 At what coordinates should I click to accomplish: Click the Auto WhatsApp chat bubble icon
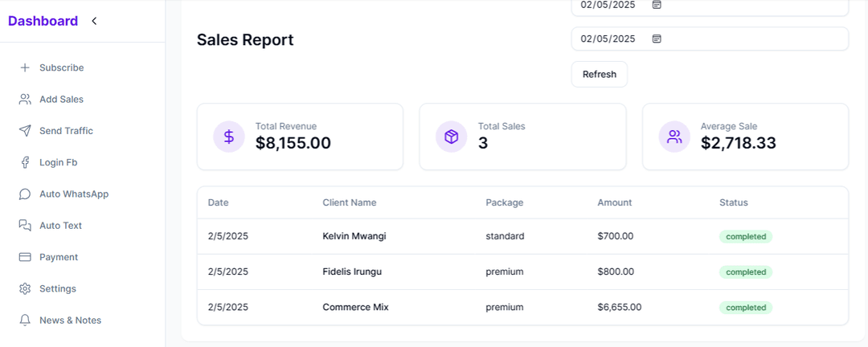coord(25,194)
